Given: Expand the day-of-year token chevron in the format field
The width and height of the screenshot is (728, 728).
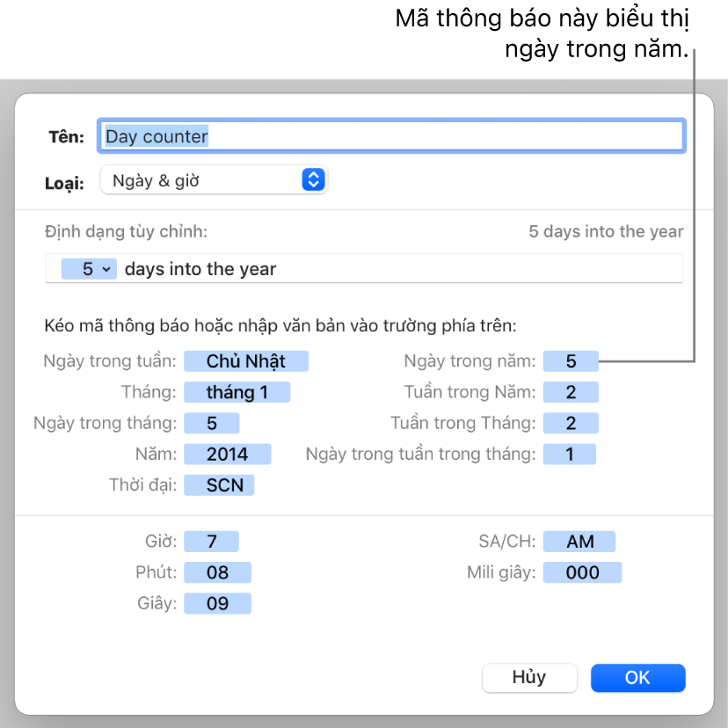Looking at the screenshot, I should coord(106,269).
